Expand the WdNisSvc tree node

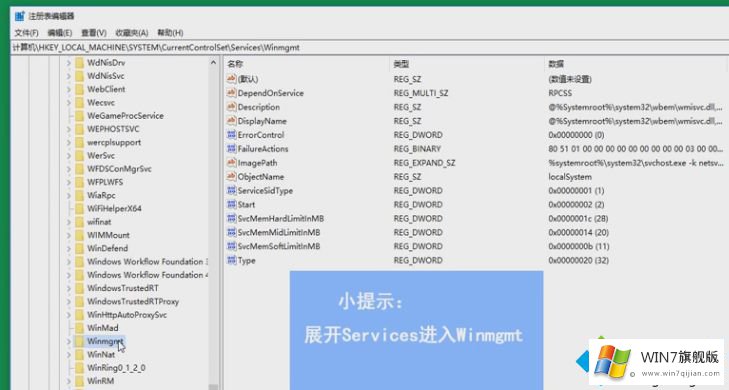point(68,76)
